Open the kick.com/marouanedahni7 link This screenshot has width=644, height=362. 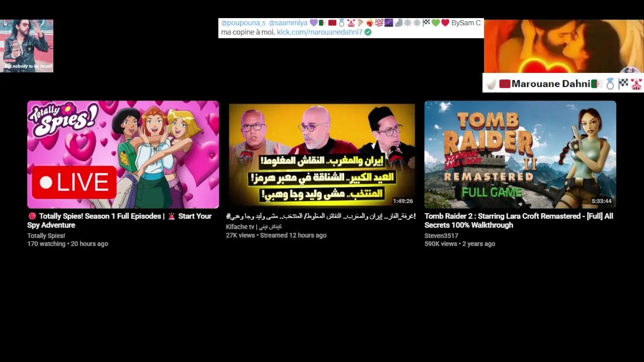point(319,32)
